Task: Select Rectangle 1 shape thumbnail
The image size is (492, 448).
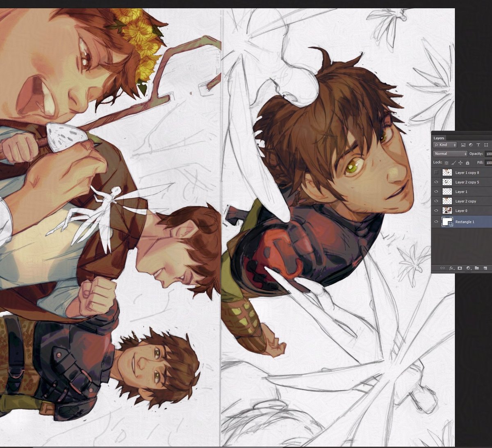Action: 447,222
